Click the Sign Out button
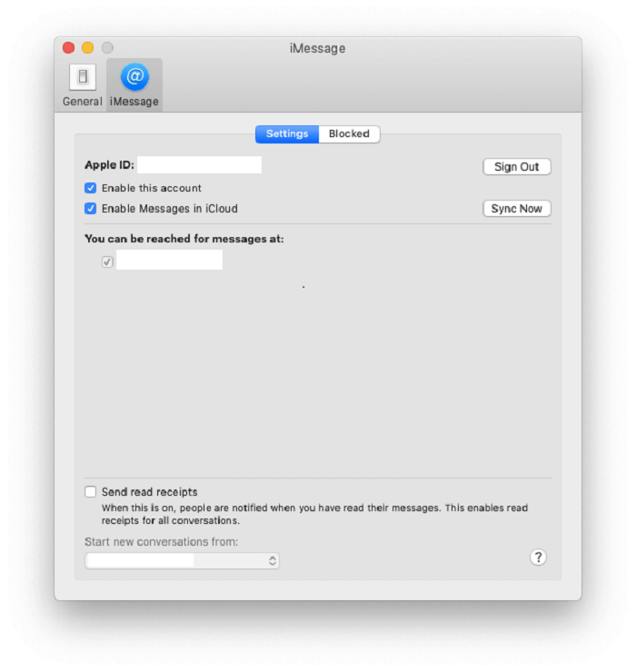The width and height of the screenshot is (636, 672). (x=517, y=167)
